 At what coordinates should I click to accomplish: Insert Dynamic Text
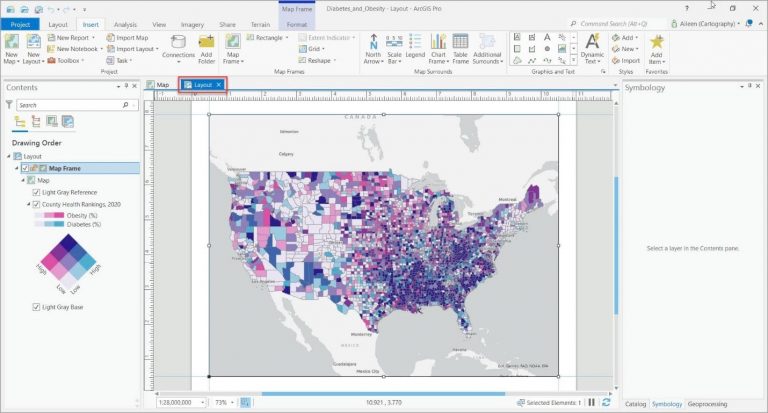592,48
